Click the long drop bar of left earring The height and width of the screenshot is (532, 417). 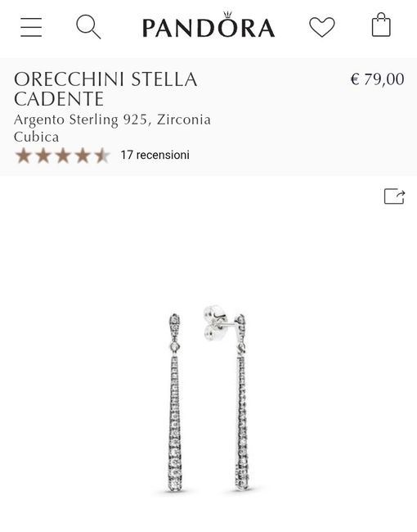tap(175, 423)
